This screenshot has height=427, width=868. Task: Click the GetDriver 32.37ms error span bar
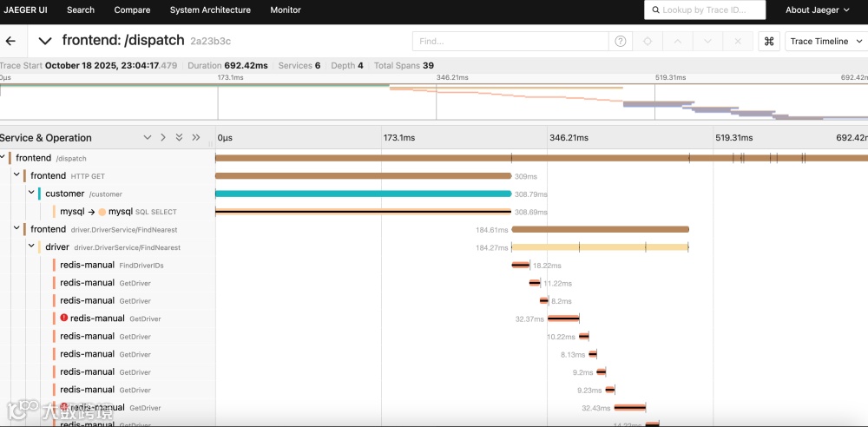click(x=563, y=319)
